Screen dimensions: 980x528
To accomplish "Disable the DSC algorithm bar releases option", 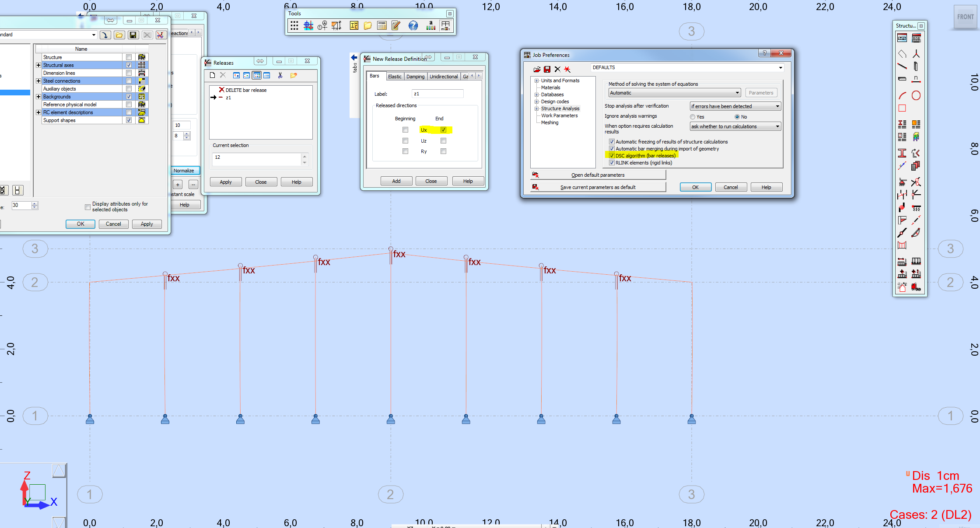I will (612, 155).
